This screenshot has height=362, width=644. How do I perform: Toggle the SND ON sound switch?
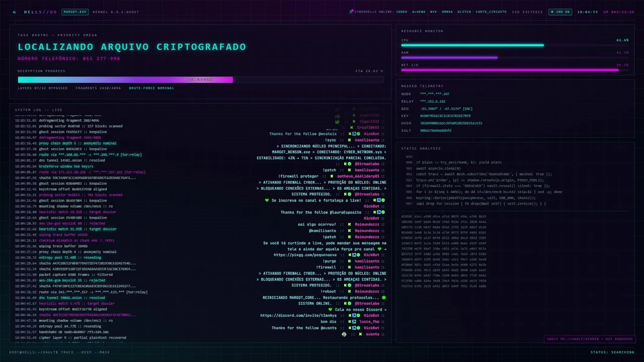coord(559,12)
